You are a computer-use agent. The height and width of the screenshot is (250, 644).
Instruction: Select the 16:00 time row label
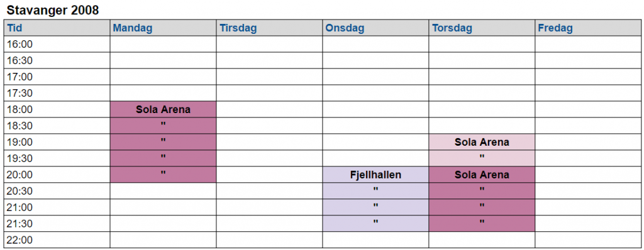[x=57, y=45]
